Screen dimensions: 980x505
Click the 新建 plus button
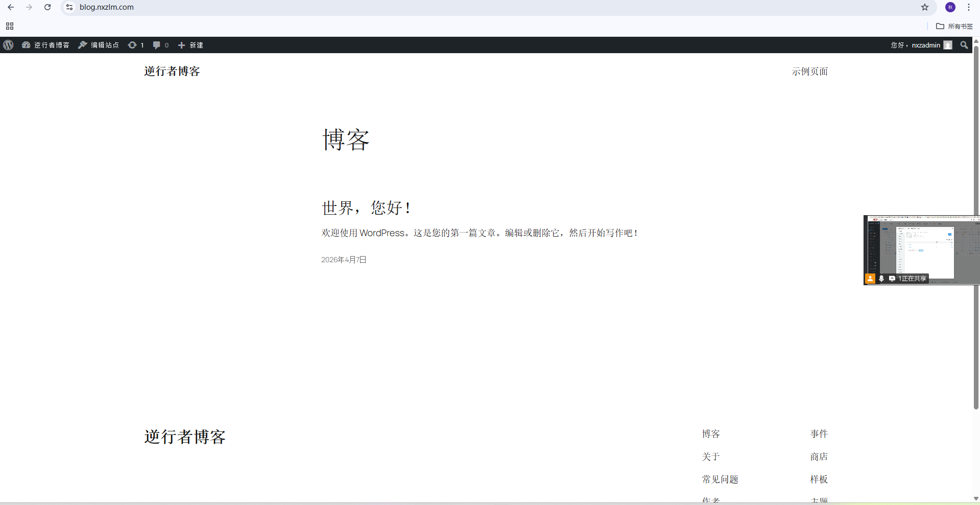pos(190,45)
